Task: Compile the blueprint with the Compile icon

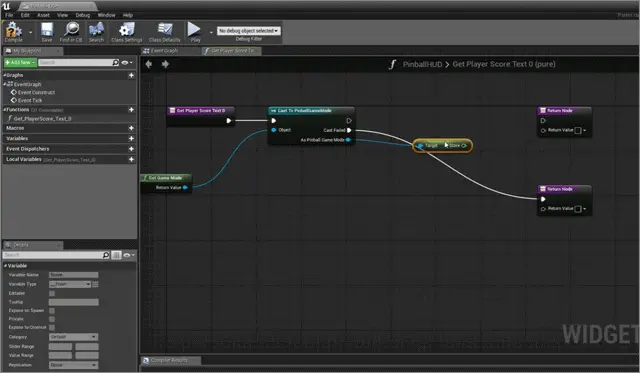Action: coord(13,31)
